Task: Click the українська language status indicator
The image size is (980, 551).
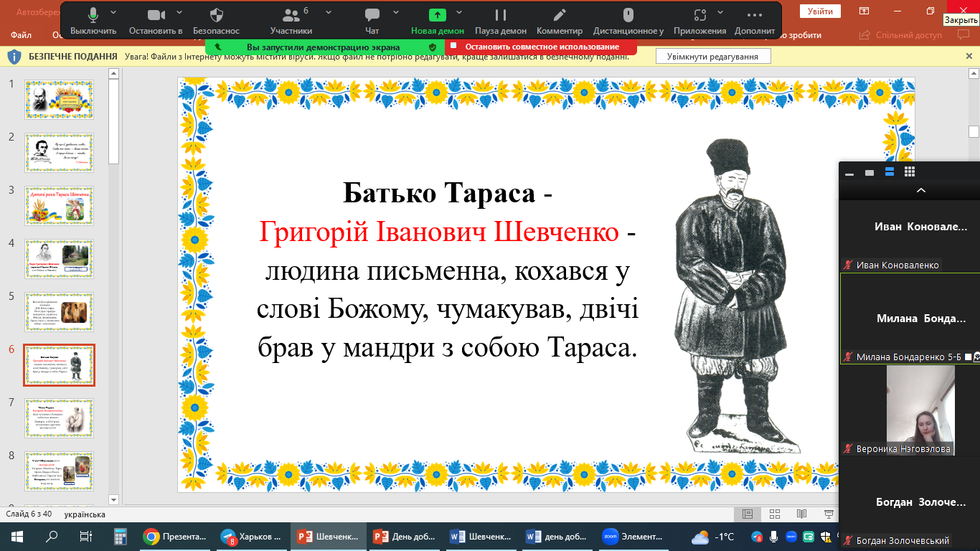Action: pyautogui.click(x=85, y=514)
